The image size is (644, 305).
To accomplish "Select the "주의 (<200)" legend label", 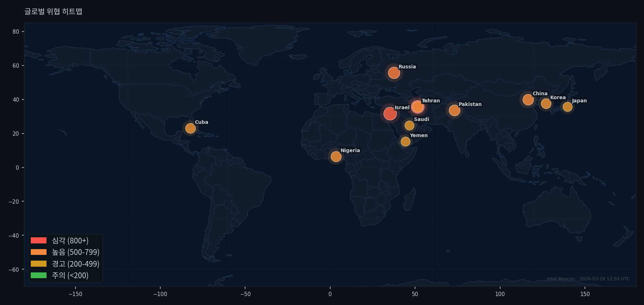I will coord(70,275).
